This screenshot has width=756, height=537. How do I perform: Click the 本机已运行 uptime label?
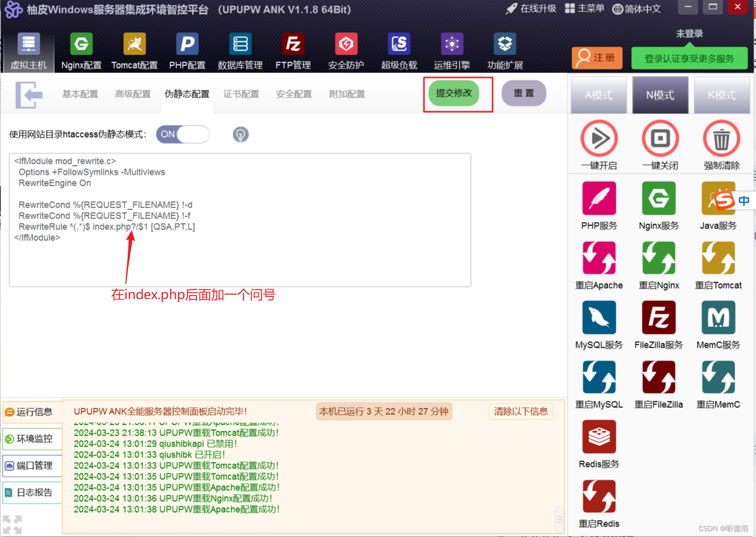[x=384, y=411]
